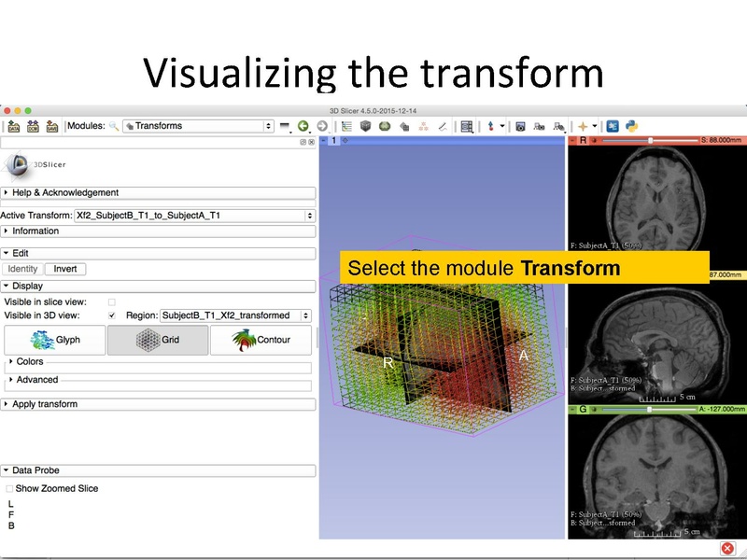
Task: Click the Load DICOM toolbar icon
Action: 33,126
